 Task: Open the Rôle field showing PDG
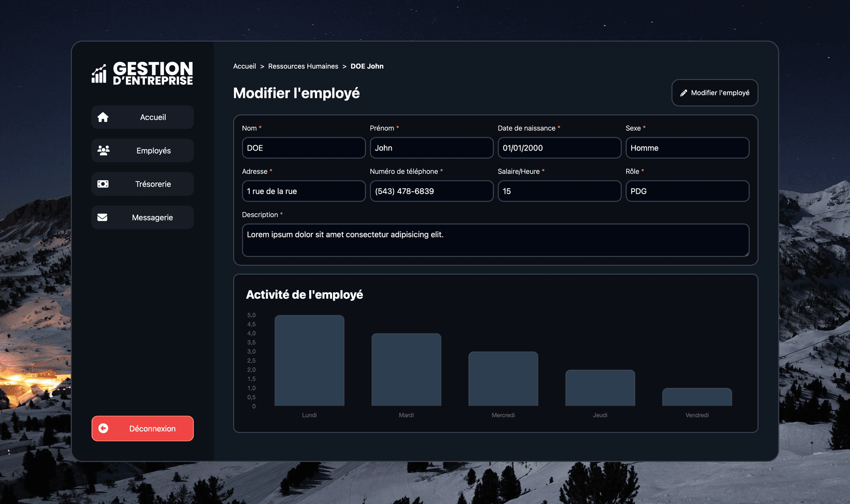687,191
